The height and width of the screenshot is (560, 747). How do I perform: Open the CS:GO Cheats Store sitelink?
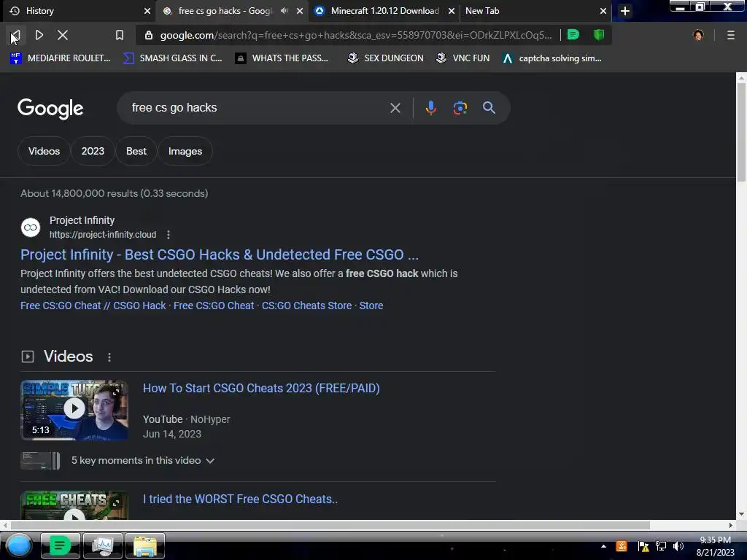pos(307,306)
